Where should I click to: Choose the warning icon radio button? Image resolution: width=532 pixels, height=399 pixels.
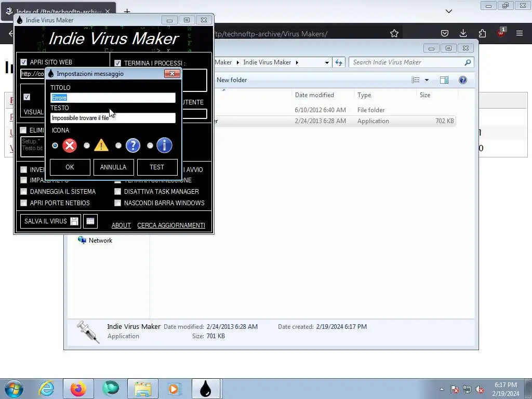[x=87, y=145]
